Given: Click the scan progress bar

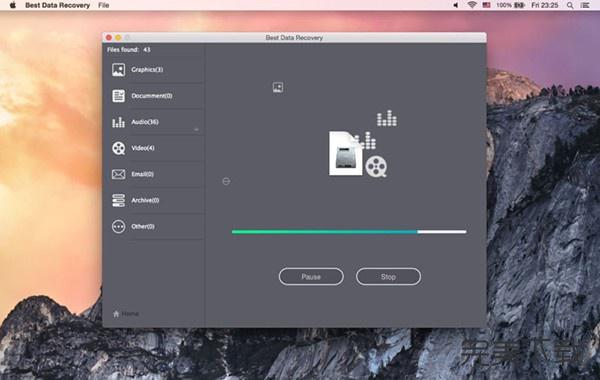Looking at the screenshot, I should pos(349,232).
